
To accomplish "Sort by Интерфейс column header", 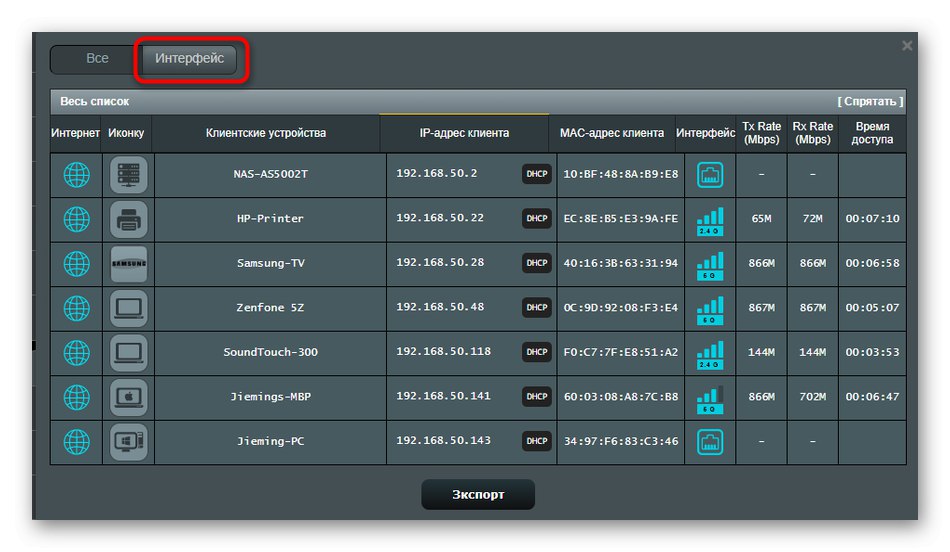I will pyautogui.click(x=705, y=133).
